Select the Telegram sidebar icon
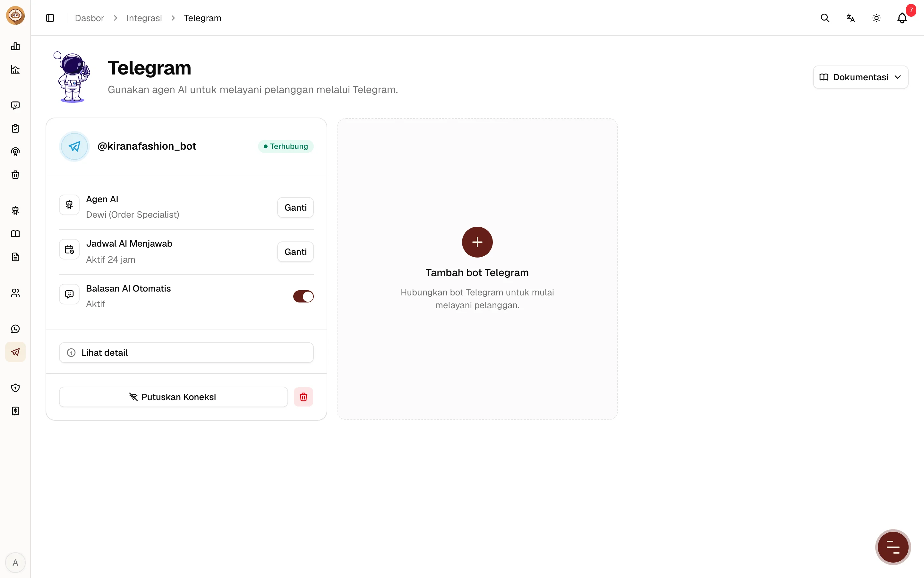 pos(15,352)
